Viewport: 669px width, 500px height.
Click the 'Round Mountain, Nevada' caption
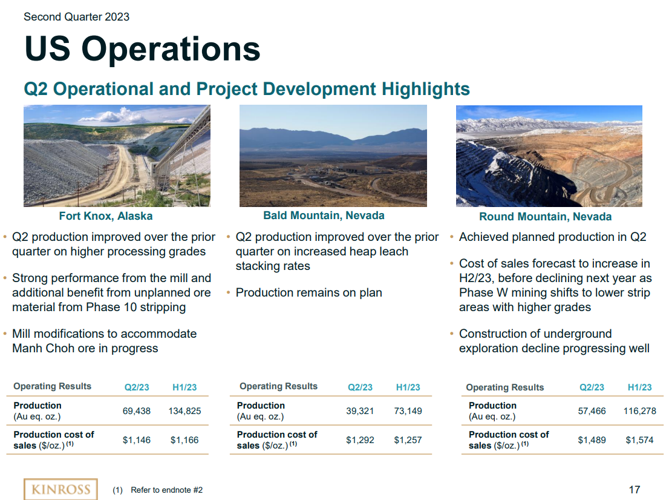point(545,216)
